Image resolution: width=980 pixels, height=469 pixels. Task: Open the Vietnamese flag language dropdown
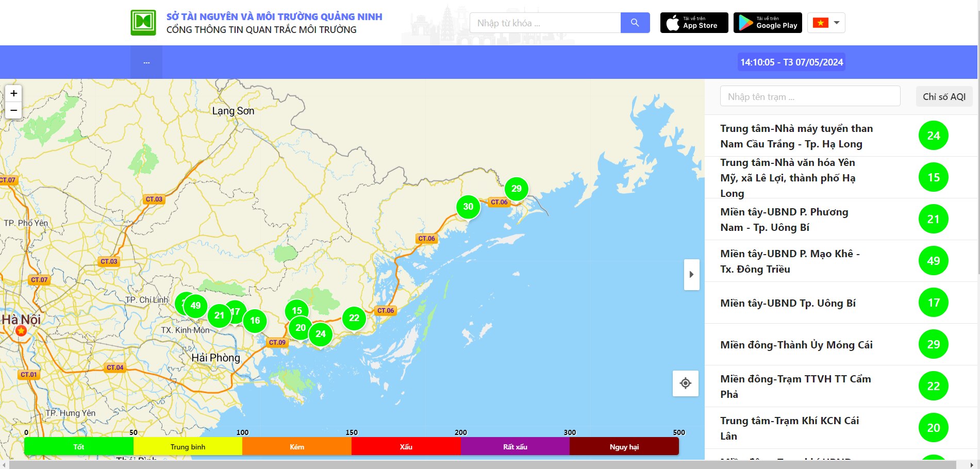pyautogui.click(x=826, y=23)
